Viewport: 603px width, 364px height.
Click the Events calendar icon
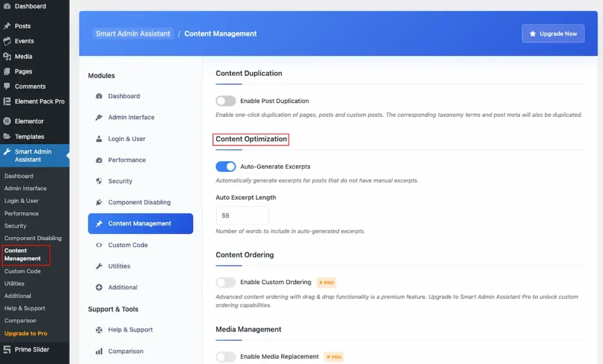(x=7, y=41)
